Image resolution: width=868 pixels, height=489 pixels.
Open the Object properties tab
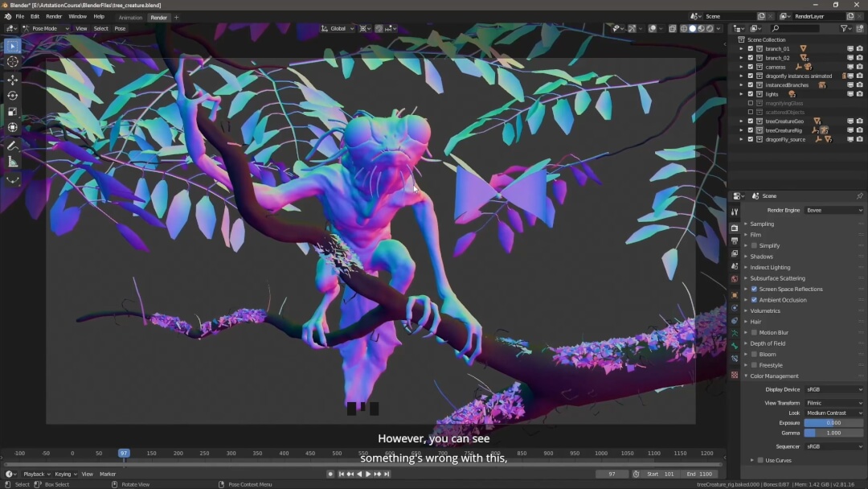click(x=735, y=295)
